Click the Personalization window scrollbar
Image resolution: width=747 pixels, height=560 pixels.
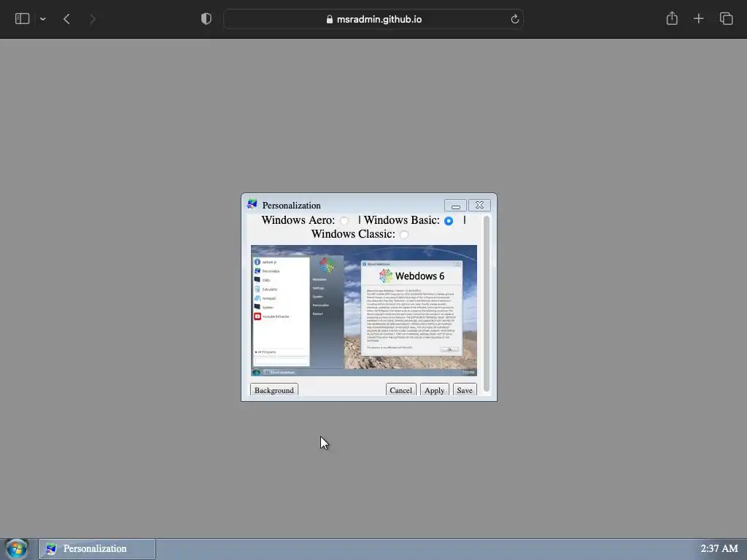(487, 304)
